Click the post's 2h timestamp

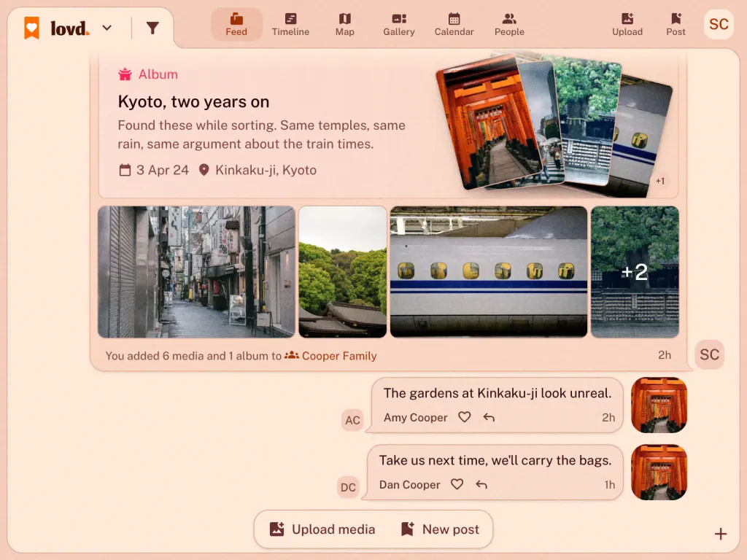tap(665, 355)
